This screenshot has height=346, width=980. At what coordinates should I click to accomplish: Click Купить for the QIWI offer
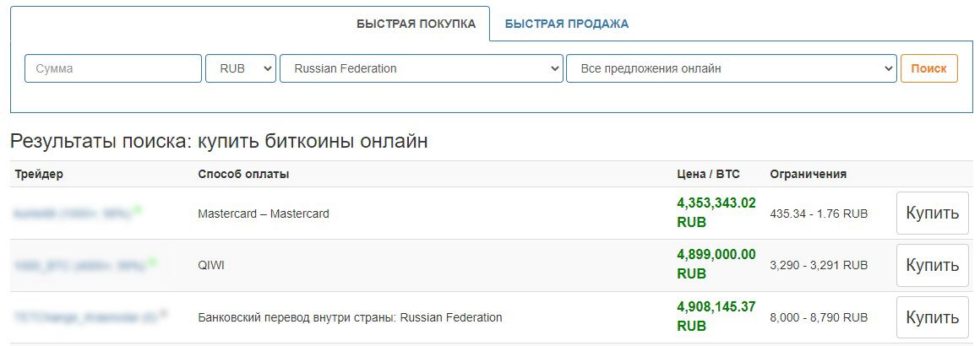point(932,266)
